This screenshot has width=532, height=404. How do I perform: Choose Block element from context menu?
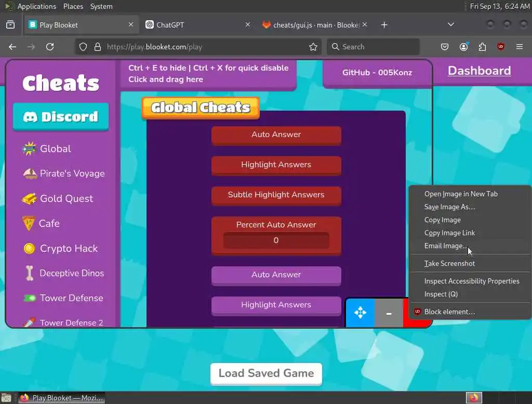pyautogui.click(x=470, y=312)
